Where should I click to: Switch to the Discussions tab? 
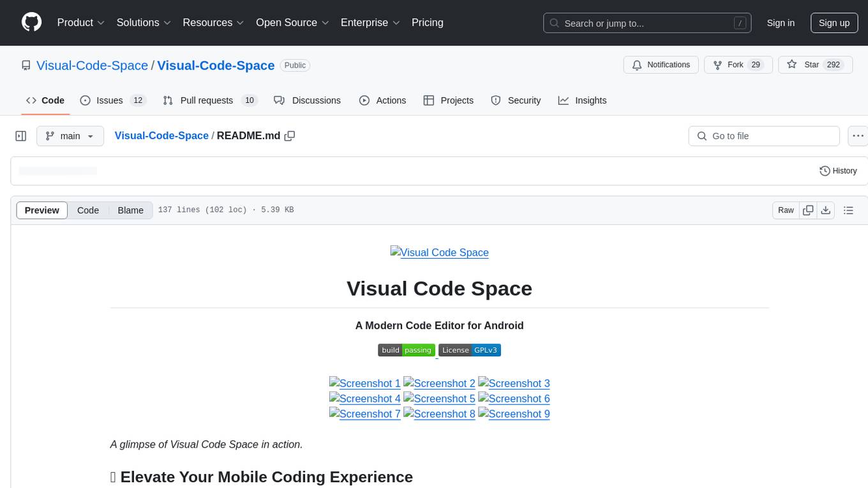pos(307,100)
